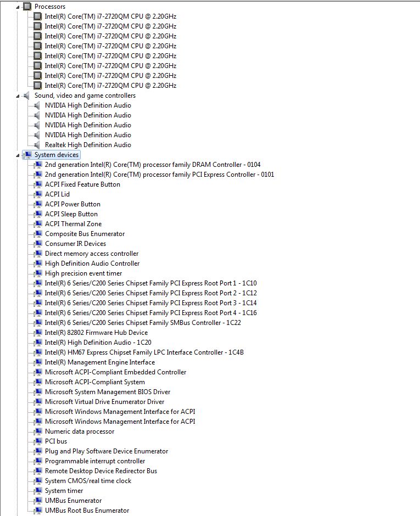Click the Consumer IR Devices icon
This screenshot has height=516, width=420.
tap(38, 244)
